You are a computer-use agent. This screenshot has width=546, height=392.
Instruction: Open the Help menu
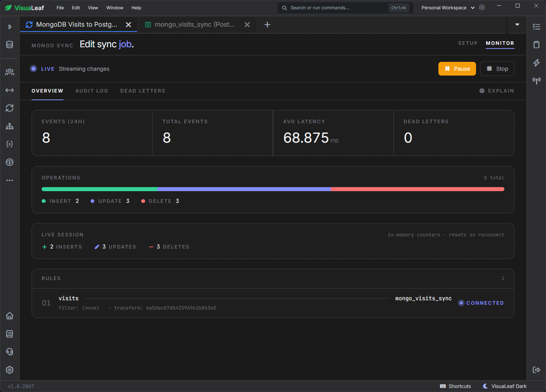pyautogui.click(x=136, y=8)
